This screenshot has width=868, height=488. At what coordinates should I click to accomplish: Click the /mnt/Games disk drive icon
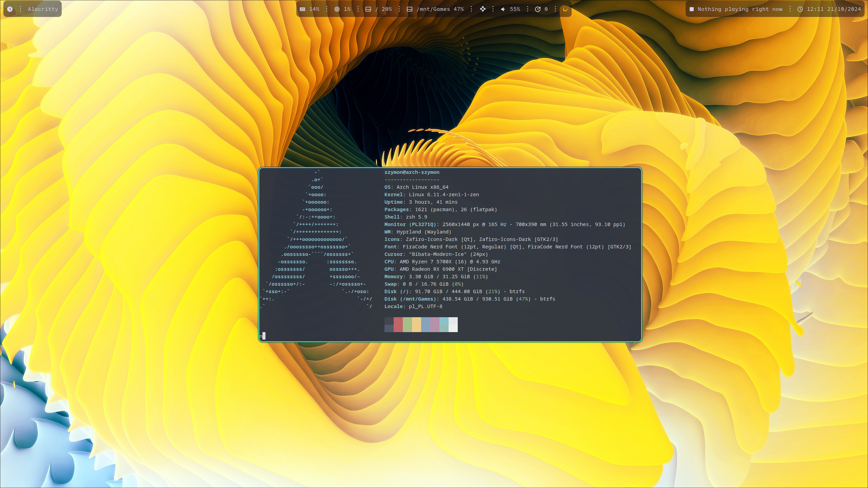click(410, 9)
